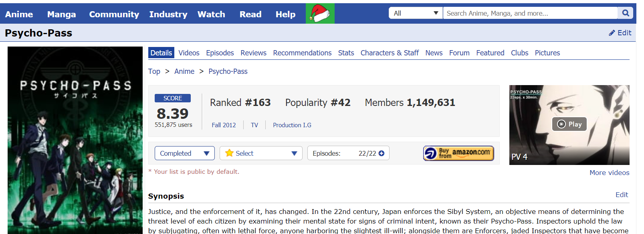Open the Reviews tab

(x=253, y=53)
